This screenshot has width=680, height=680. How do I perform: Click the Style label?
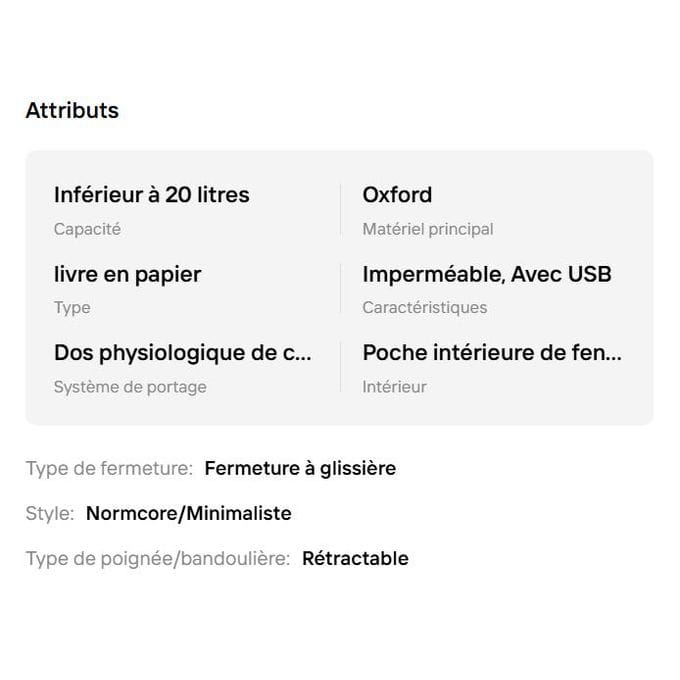[50, 513]
